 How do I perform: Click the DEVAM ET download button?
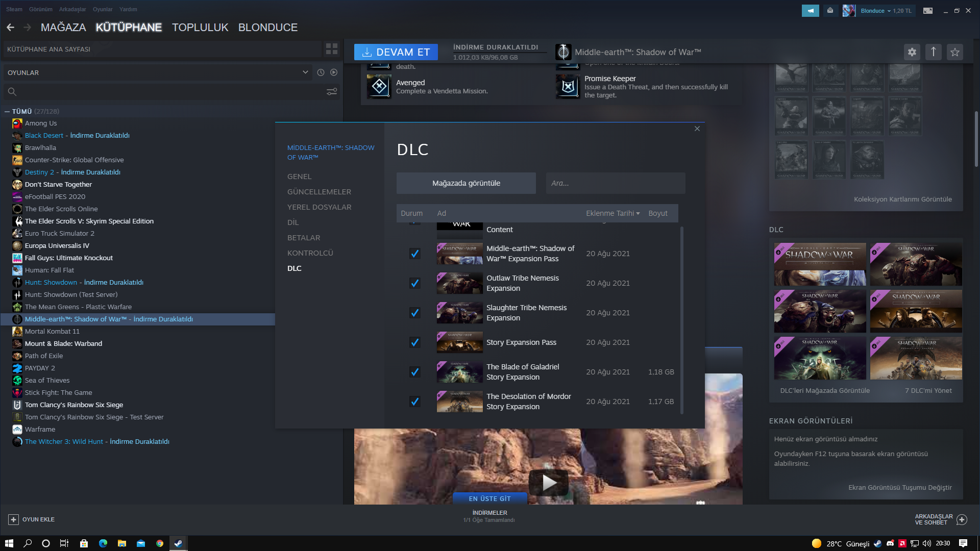396,52
